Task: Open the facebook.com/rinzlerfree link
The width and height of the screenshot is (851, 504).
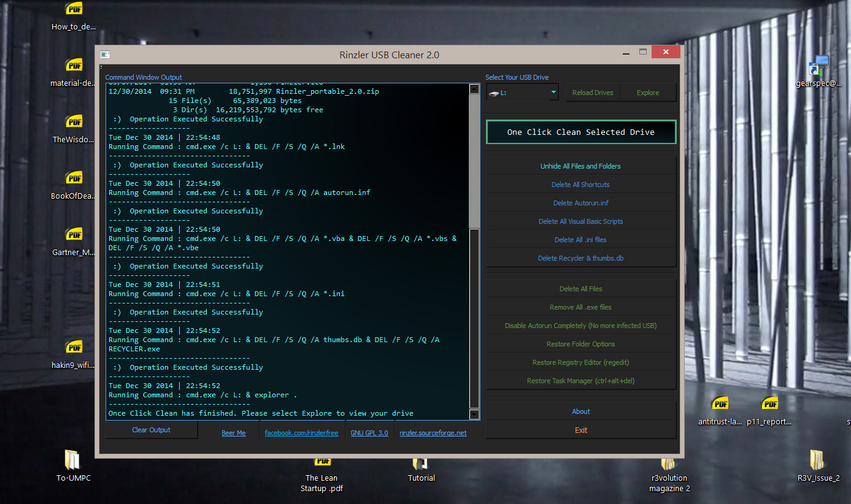Action: pyautogui.click(x=301, y=433)
